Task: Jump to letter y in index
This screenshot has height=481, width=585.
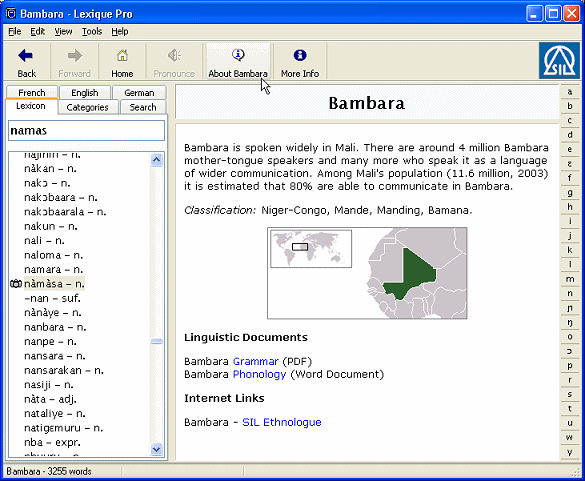Action: click(x=570, y=452)
